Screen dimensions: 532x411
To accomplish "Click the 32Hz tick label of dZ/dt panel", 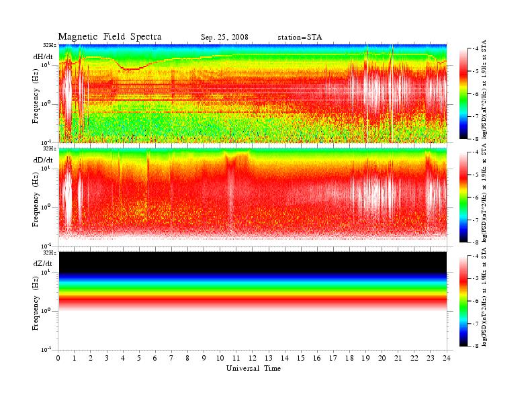I will pos(50,253).
